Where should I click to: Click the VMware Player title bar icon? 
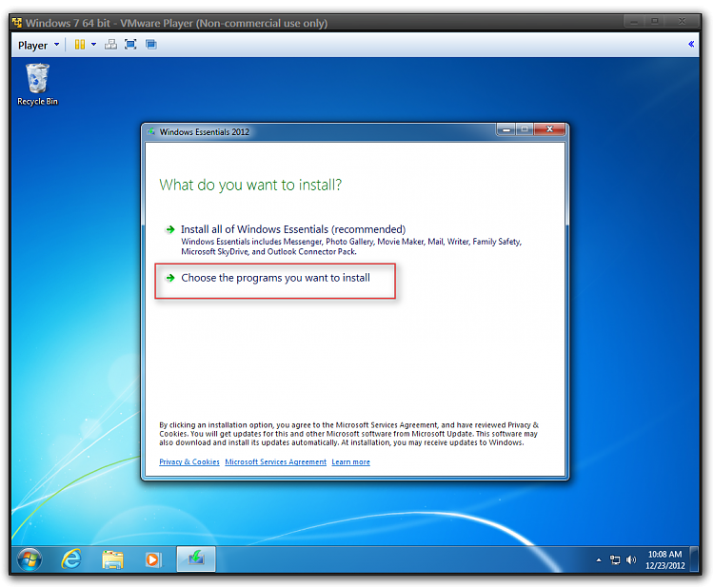coord(17,23)
